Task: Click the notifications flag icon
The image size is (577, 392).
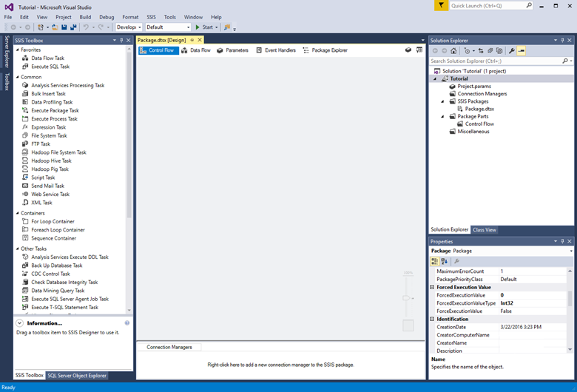Action: (441, 5)
